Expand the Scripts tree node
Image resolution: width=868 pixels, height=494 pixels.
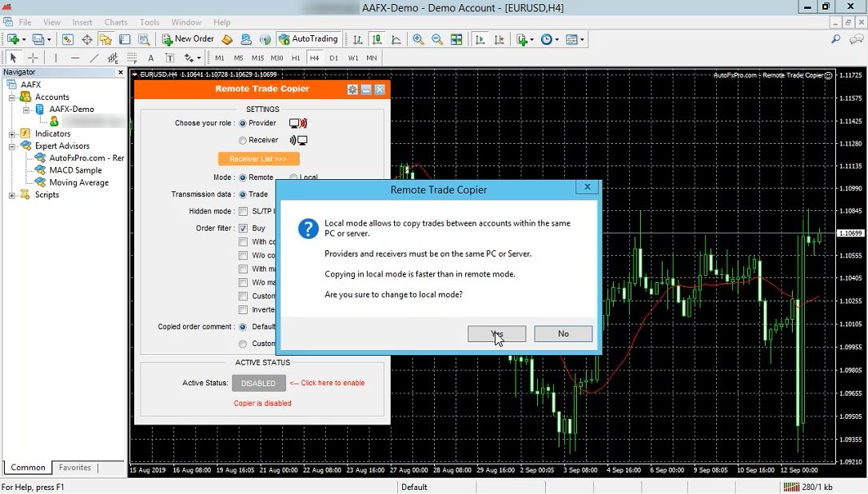click(x=13, y=195)
